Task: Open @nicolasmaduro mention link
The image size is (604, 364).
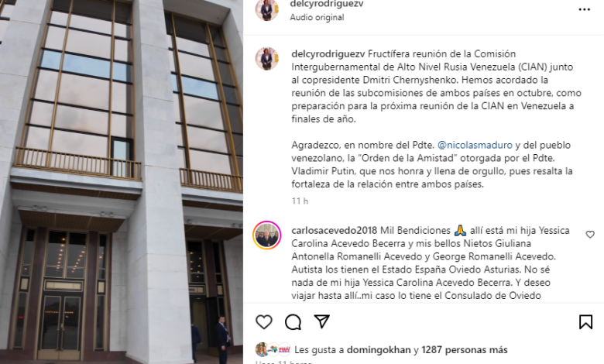Action: [475, 146]
